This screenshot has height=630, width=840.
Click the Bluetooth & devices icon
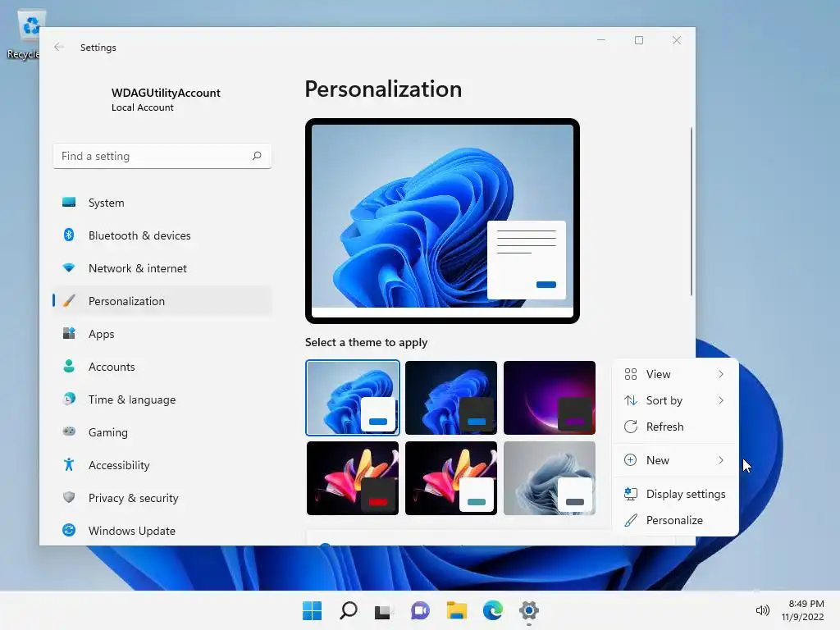click(69, 235)
